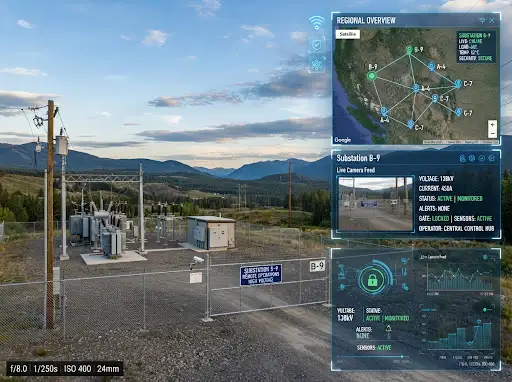512x382 pixels.
Task: Click the home icon in the Substation B-9 header
Action: click(x=492, y=158)
